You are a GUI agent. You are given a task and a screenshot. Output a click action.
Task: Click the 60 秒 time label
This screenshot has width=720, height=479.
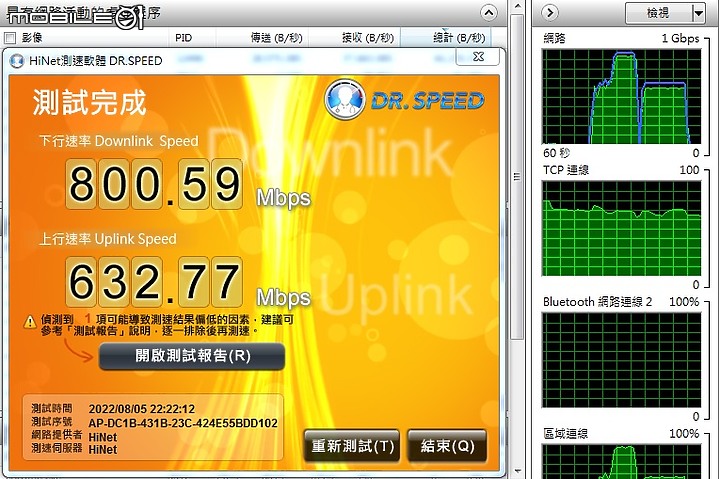click(x=557, y=152)
